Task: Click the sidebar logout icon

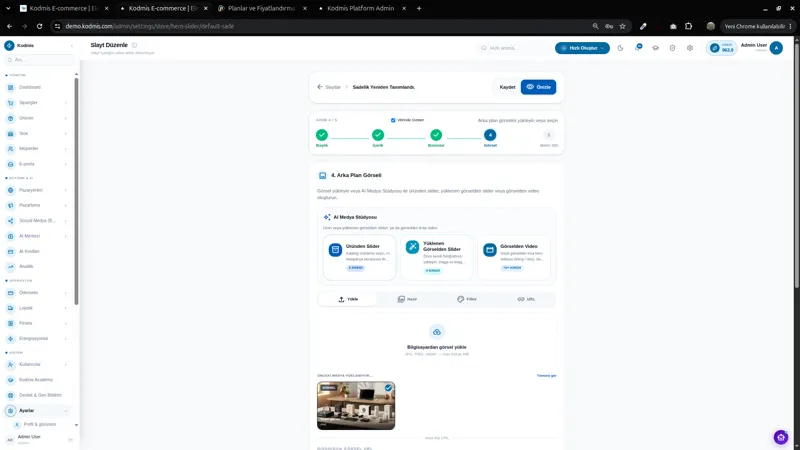Action: (70, 439)
